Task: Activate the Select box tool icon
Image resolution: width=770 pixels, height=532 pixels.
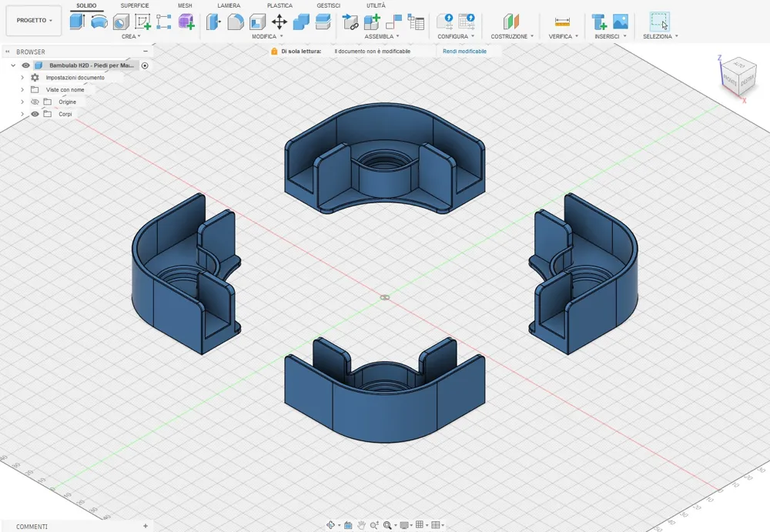Action: click(660, 22)
